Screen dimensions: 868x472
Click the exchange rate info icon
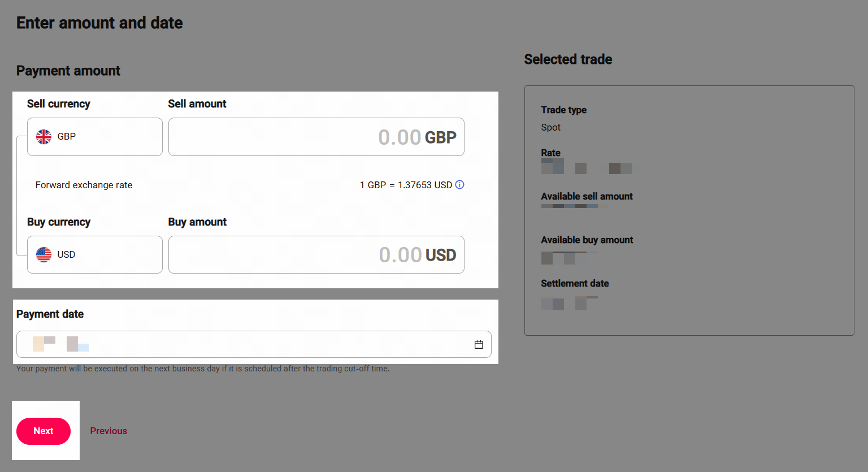460,185
